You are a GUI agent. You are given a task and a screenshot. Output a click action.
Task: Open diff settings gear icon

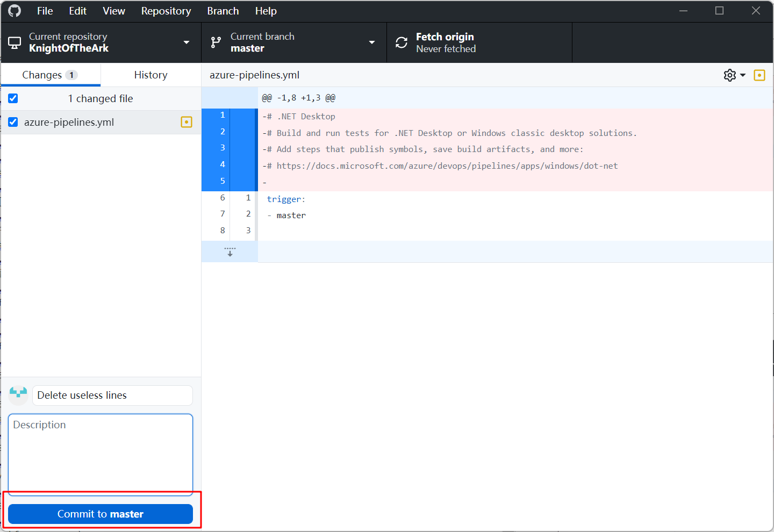pos(729,75)
